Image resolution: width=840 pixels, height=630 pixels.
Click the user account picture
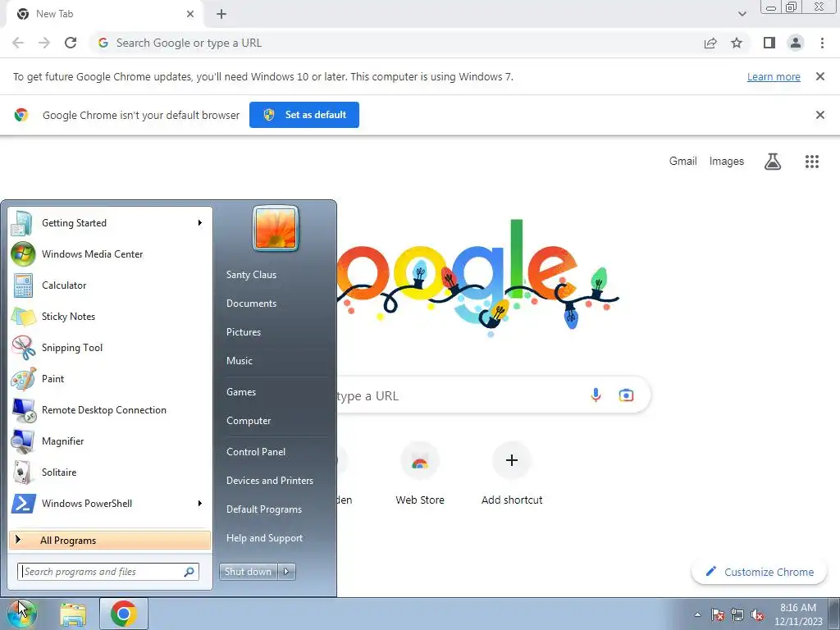pyautogui.click(x=276, y=228)
